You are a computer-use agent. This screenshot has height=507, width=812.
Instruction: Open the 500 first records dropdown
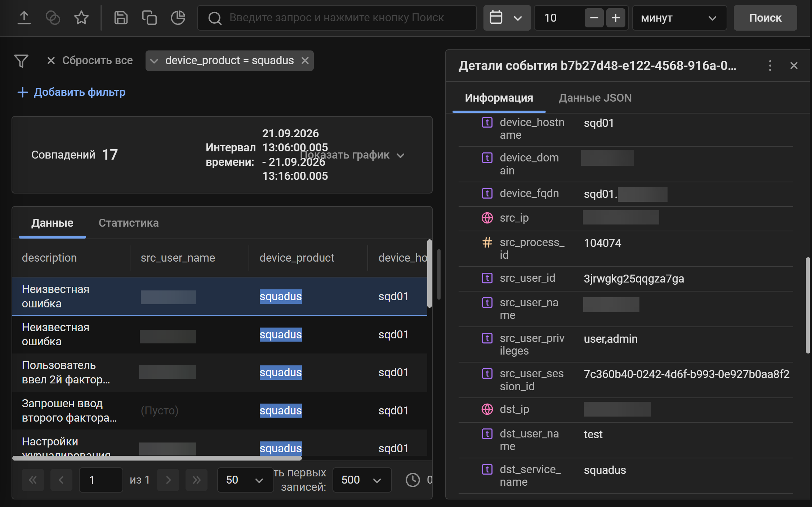pos(362,480)
